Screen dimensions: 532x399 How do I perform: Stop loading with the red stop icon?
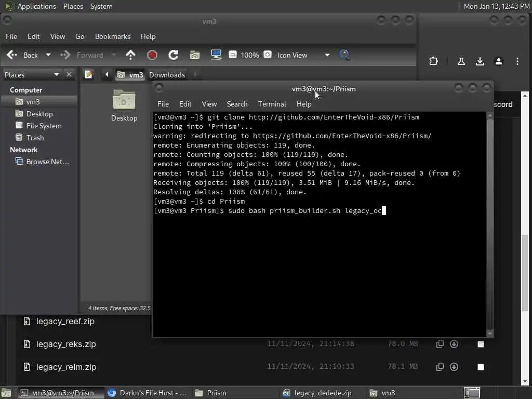point(152,55)
